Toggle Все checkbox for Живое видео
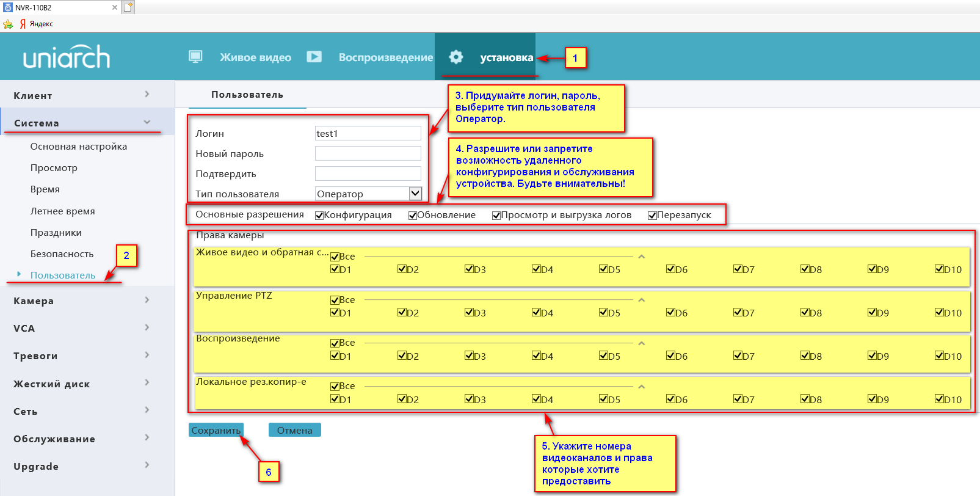 coord(335,257)
